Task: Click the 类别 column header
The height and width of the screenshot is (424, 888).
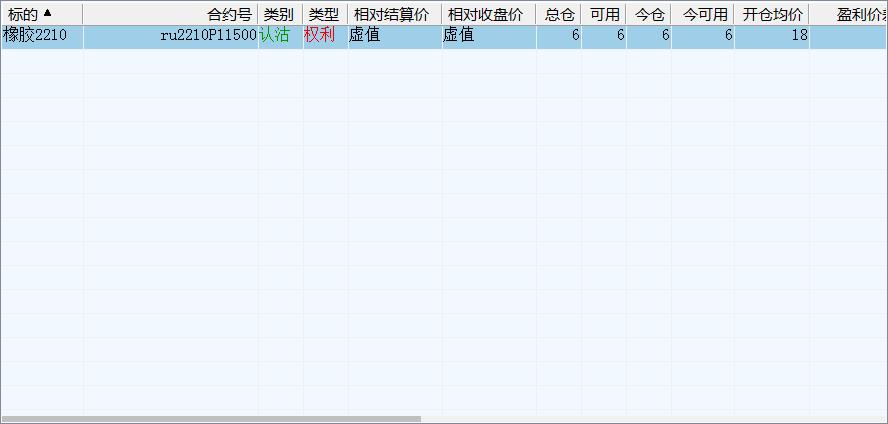Action: 280,14
